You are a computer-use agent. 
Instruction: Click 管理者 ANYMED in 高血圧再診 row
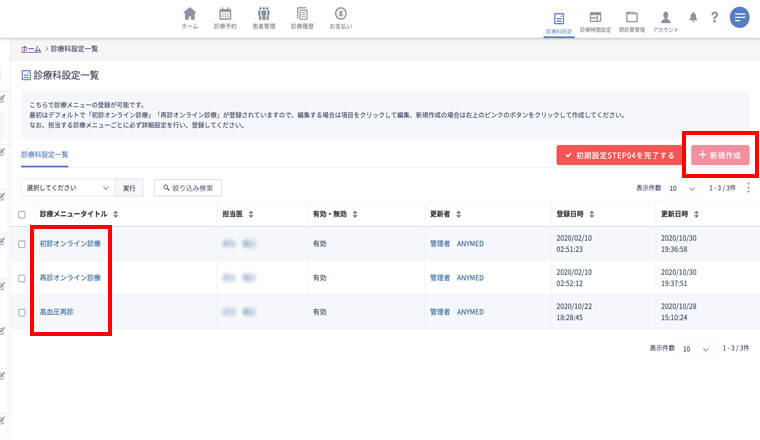[x=457, y=312]
